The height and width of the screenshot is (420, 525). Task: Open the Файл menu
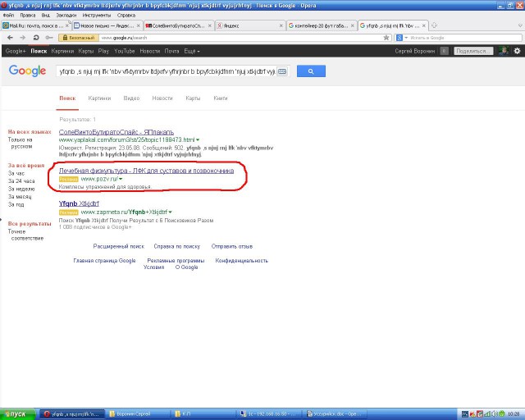[9, 15]
